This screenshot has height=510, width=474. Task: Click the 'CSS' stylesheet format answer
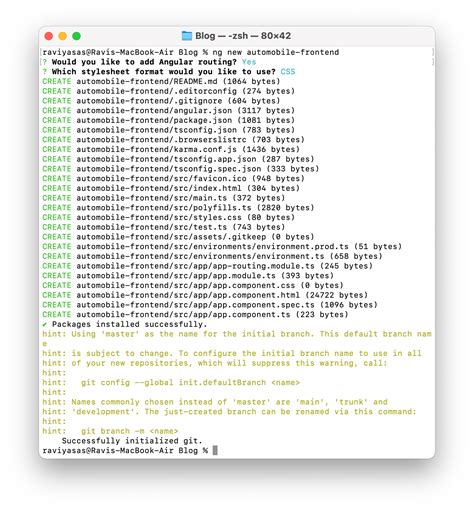click(288, 72)
